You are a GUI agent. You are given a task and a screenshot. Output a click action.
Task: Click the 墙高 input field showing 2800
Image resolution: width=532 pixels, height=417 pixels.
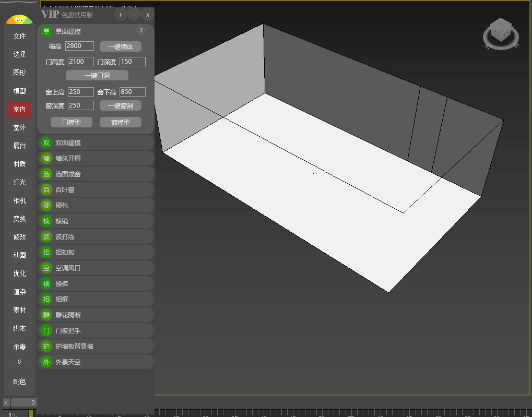click(x=79, y=46)
